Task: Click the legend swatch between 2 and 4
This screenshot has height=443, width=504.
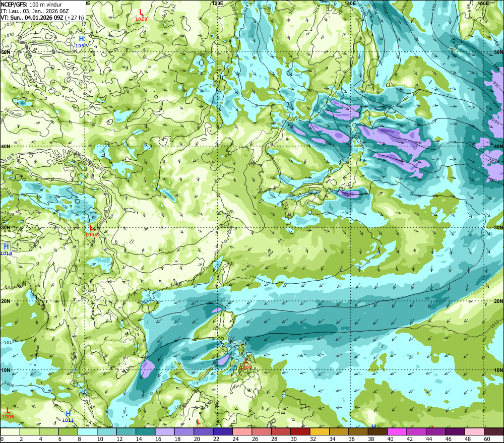Action: tap(30, 432)
